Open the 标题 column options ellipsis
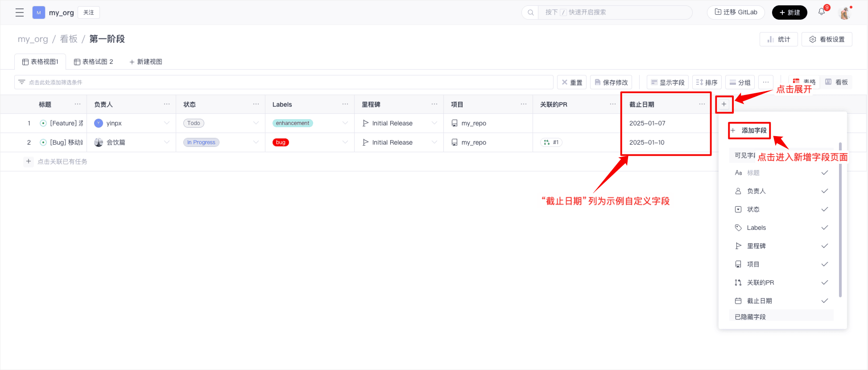 click(x=78, y=104)
